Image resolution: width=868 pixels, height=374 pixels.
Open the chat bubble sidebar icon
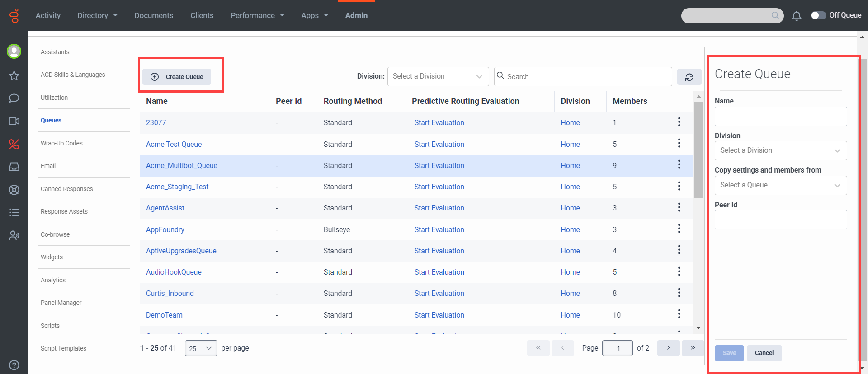(x=14, y=98)
